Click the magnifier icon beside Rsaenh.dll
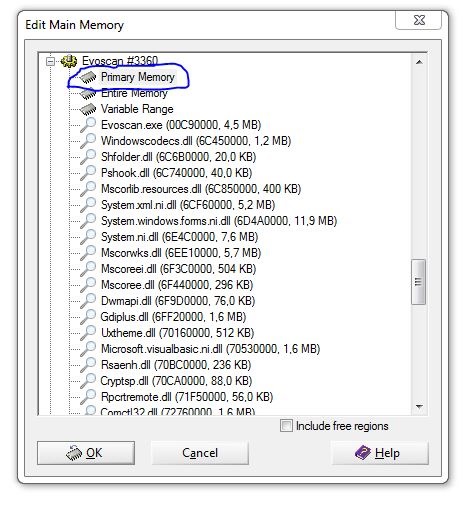 (88, 365)
